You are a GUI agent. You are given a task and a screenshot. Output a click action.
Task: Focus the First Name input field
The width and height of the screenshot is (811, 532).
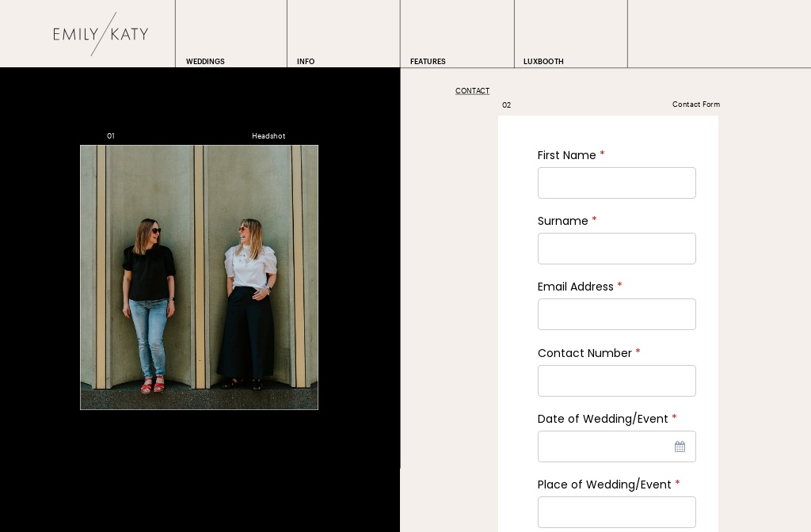click(616, 183)
